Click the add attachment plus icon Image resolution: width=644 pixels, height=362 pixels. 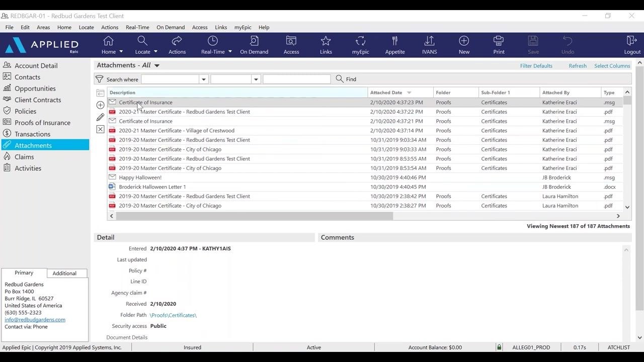click(100, 105)
